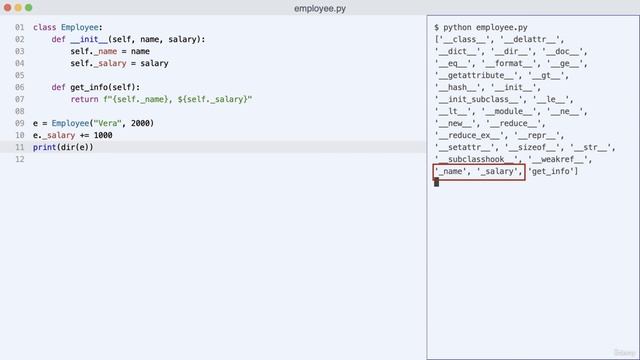Click '_salary' in terminal output
640x360 pixels.
pos(498,171)
